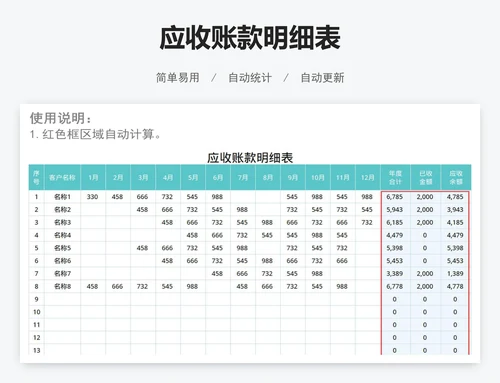Select the 名称7 customer cell
The height and width of the screenshot is (383, 500).
pyautogui.click(x=62, y=274)
